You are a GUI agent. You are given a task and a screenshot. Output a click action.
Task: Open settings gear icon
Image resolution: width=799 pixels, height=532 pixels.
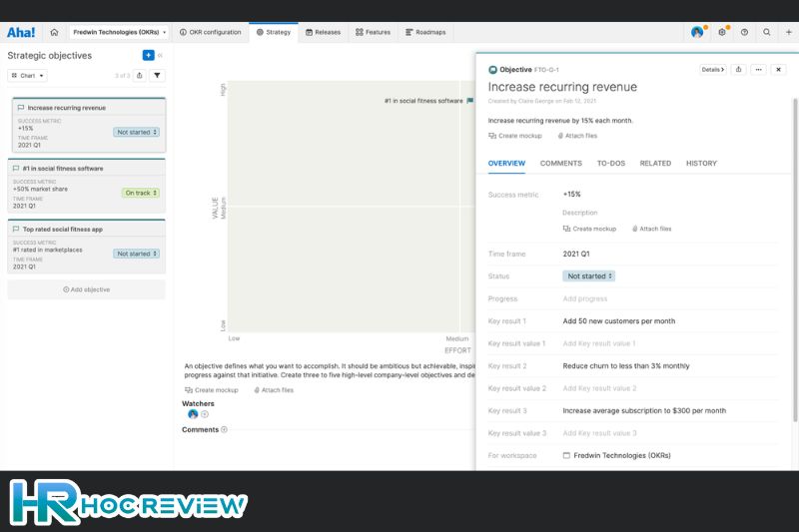tap(721, 32)
